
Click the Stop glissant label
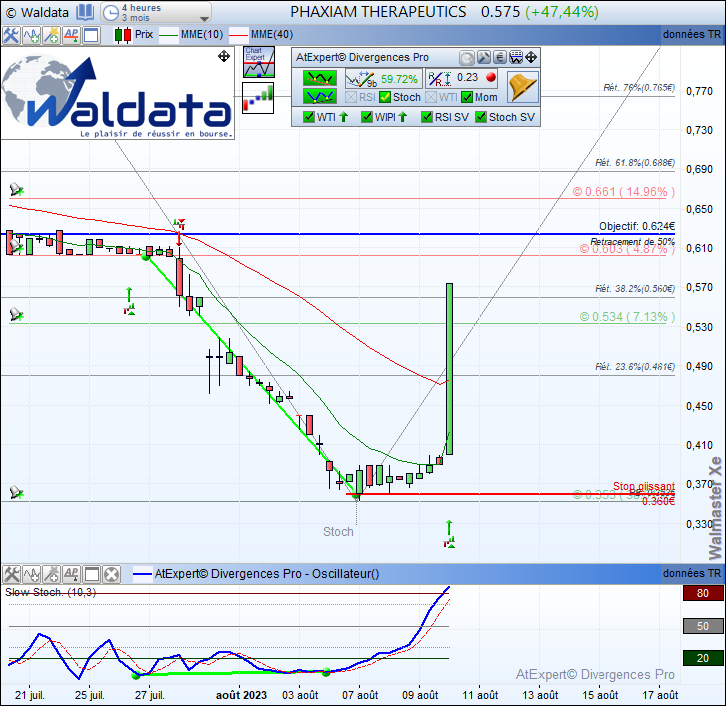644,486
